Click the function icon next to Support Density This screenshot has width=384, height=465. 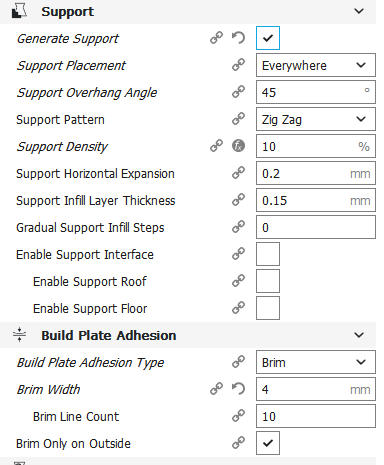(x=238, y=146)
